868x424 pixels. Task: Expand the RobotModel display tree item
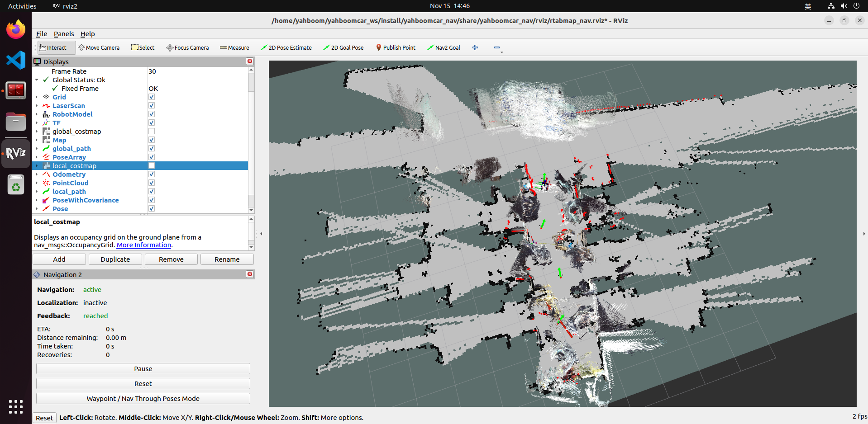(x=37, y=114)
